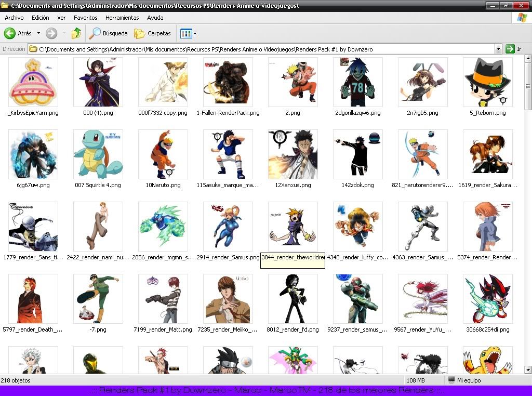
Task: Select the 7235_render_Meiiko thumbnail
Action: (228, 299)
